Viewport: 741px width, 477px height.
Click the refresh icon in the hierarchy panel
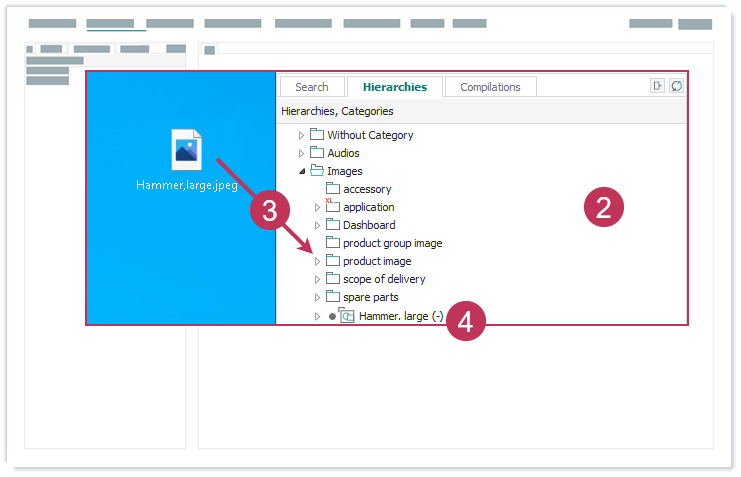676,86
